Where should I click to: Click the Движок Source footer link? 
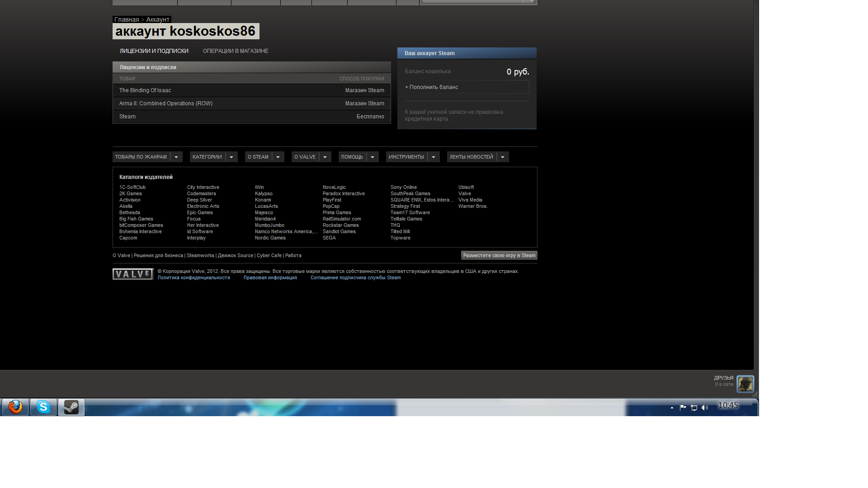click(x=236, y=255)
